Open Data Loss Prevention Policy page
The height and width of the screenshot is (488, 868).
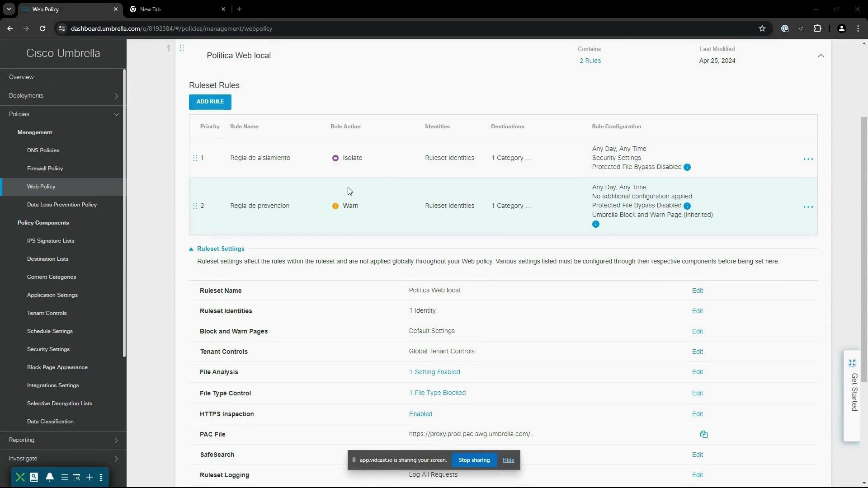point(62,205)
